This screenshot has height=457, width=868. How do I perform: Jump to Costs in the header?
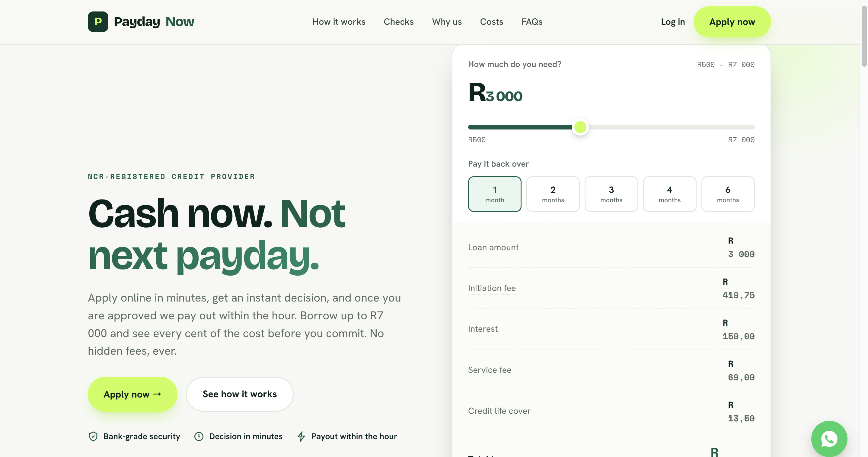(x=491, y=22)
